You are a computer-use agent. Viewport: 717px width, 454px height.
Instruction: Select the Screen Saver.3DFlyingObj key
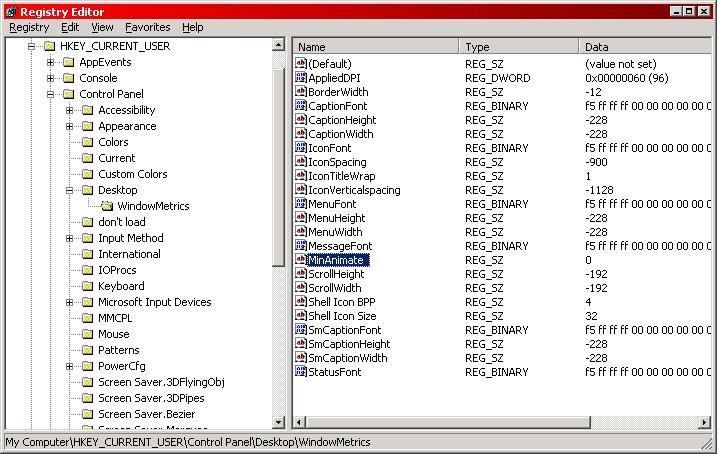point(161,382)
